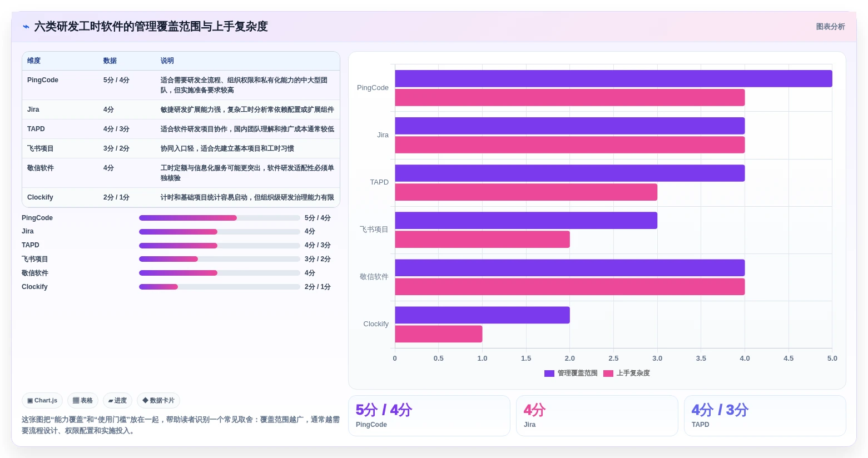Viewport: 868px width, 458px height.
Task: Toggle the 上手复杂度 legend swatch
Action: [608, 374]
